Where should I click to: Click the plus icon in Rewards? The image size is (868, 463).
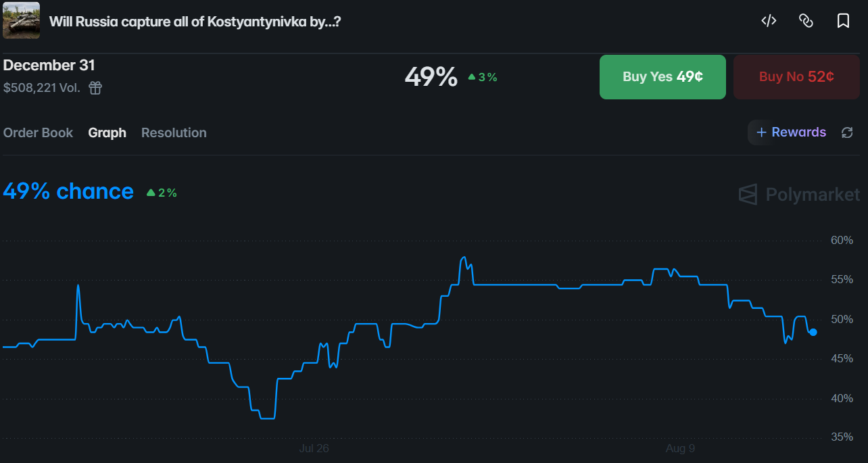761,132
